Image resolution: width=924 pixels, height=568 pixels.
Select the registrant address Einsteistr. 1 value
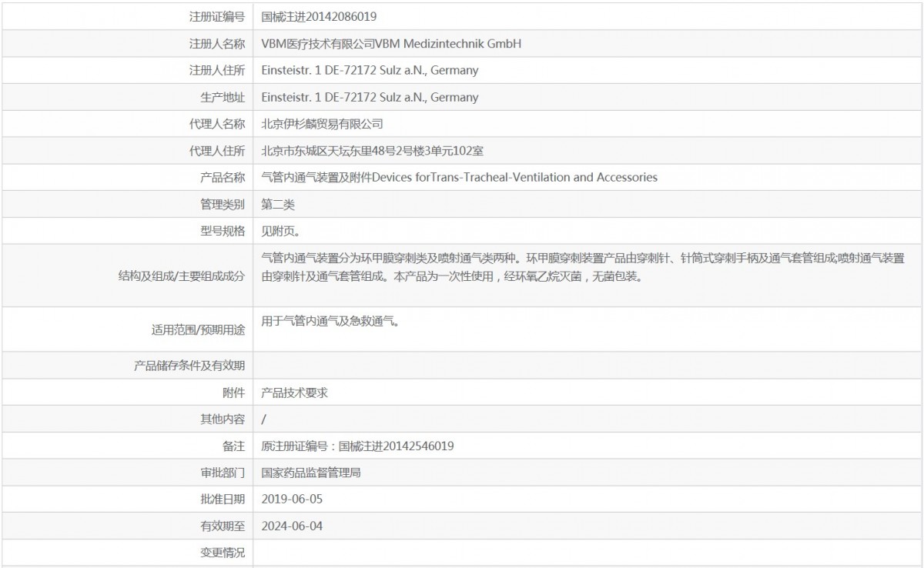point(370,70)
